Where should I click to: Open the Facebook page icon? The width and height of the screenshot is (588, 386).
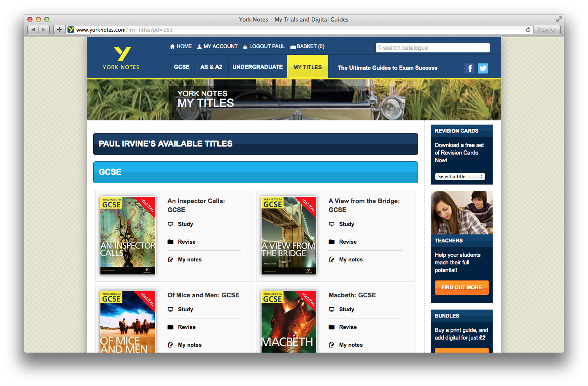469,68
